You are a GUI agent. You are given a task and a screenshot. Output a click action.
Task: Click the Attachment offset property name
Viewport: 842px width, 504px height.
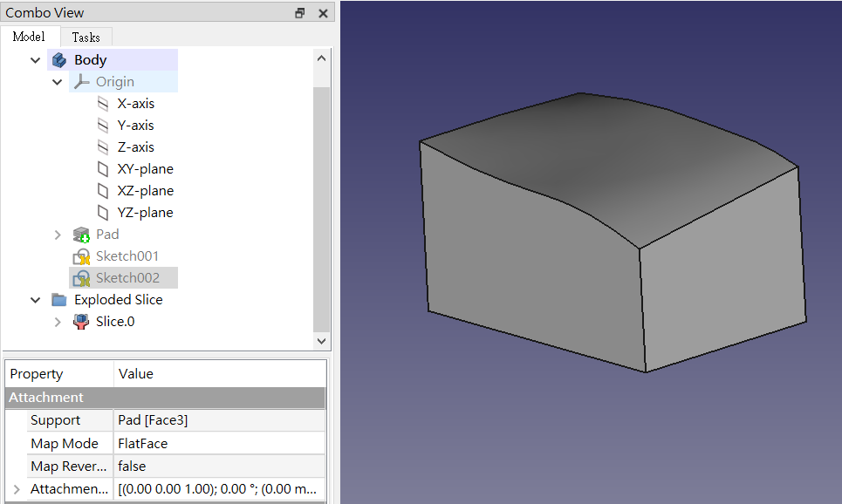pos(70,489)
